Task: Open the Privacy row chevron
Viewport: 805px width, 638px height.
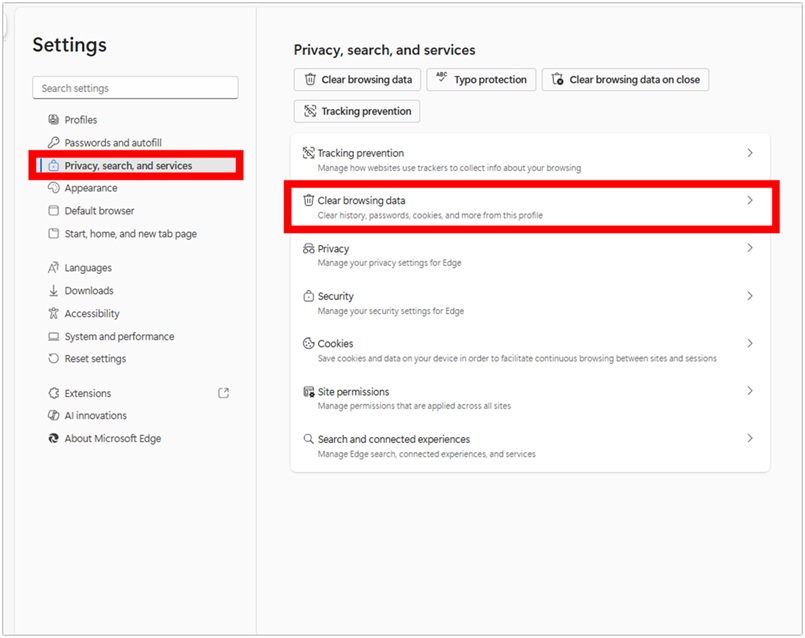Action: (x=750, y=248)
